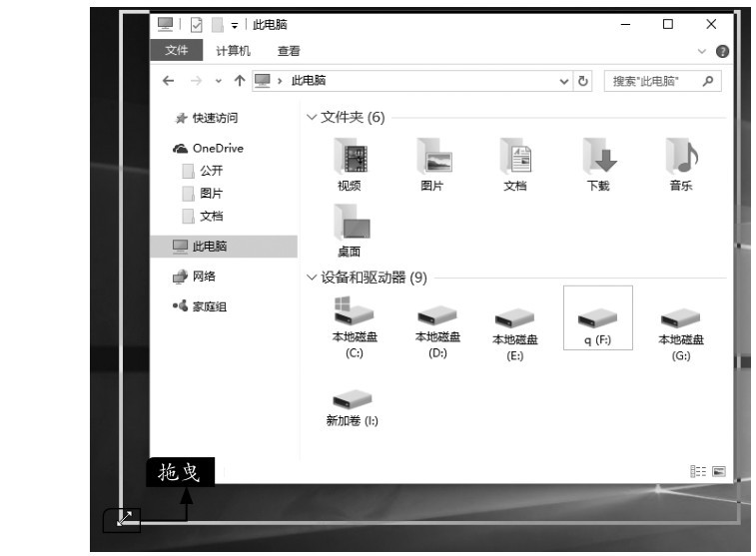The image size is (756, 556).
Task: Click the 搜索"此电脑" search box
Action: (x=663, y=81)
